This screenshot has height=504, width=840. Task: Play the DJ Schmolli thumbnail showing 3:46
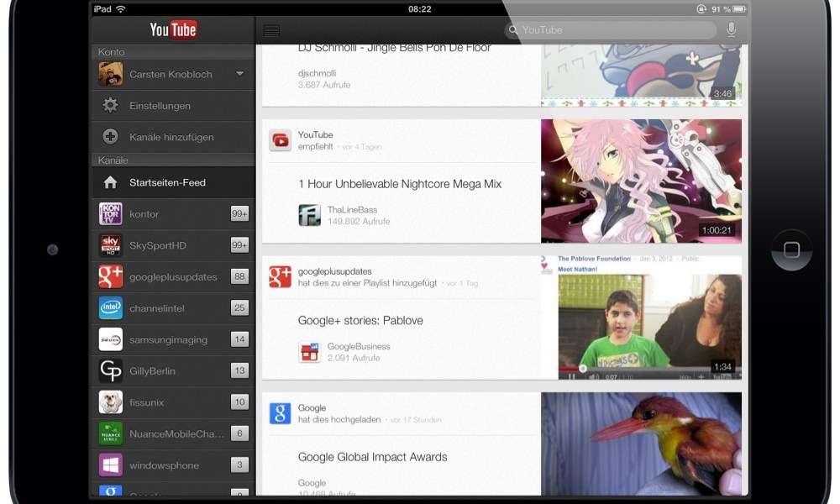click(x=641, y=75)
